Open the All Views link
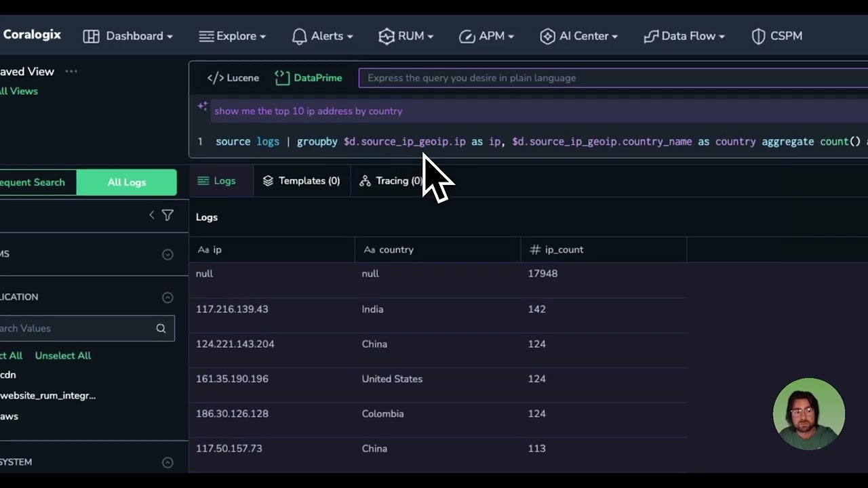This screenshot has width=868, height=488. tap(19, 91)
